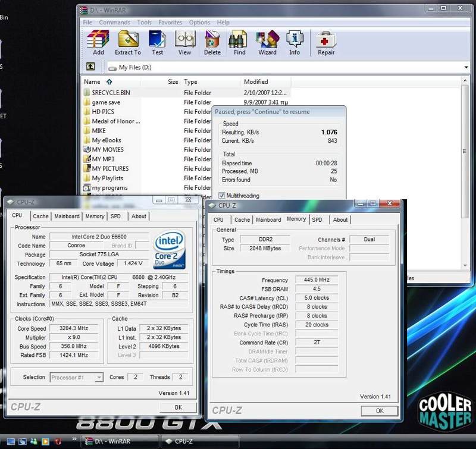Open the Commands menu

[114, 23]
